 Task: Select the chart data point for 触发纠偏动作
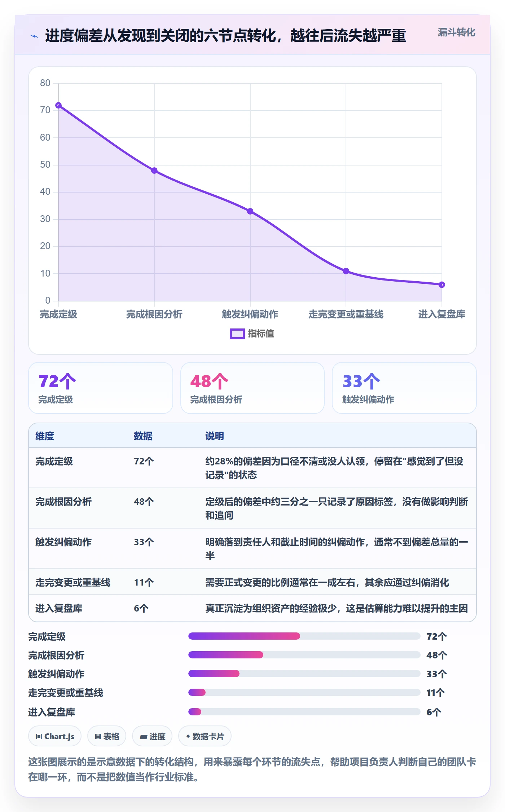pos(250,211)
